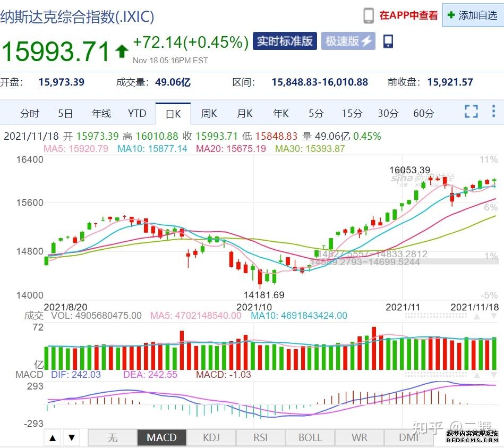
Task: Click the up triangle indicator arrow
Action: click(x=53, y=438)
